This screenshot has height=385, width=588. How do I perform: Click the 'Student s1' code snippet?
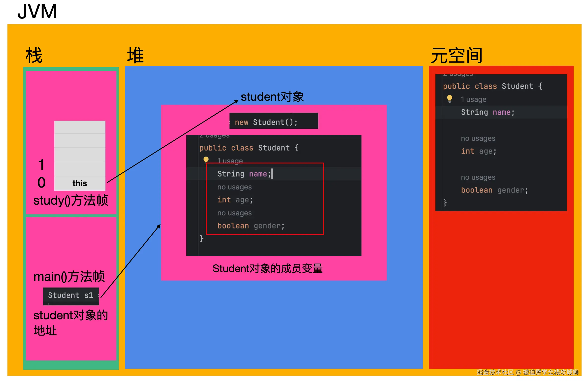click(x=71, y=296)
